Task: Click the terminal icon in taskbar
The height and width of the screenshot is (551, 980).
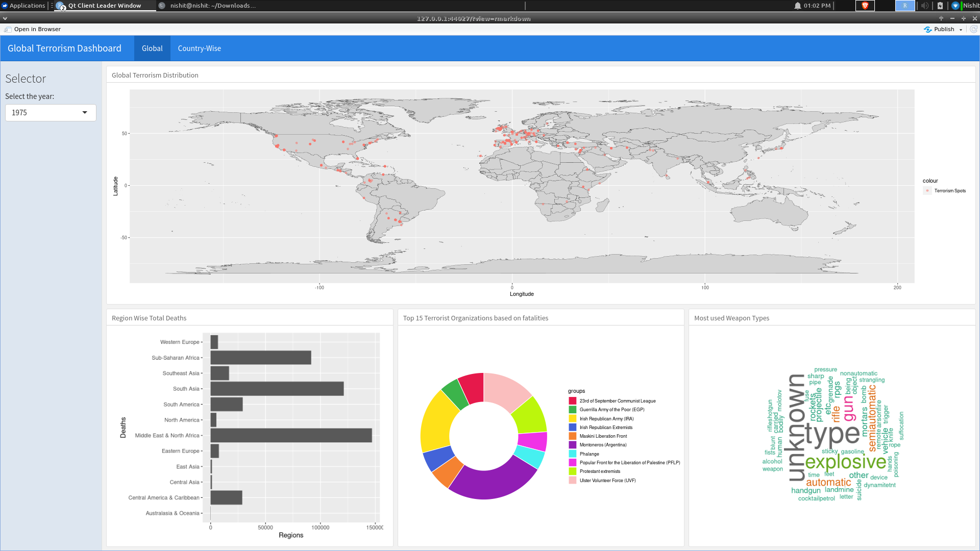Action: pyautogui.click(x=162, y=6)
